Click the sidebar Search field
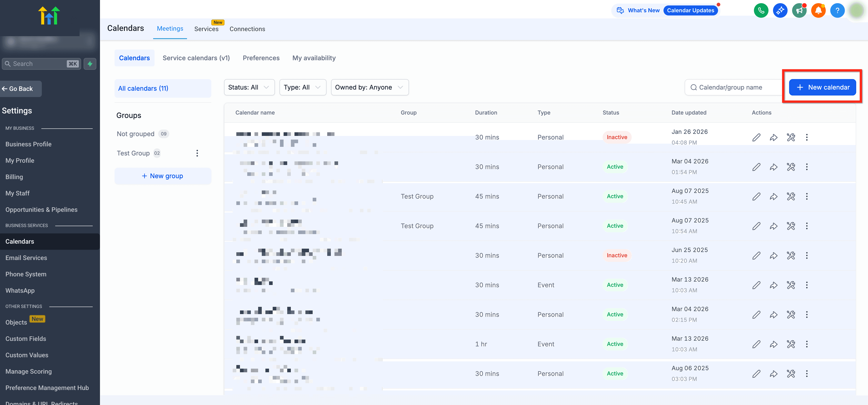Image resolution: width=868 pixels, height=405 pixels. pos(41,64)
